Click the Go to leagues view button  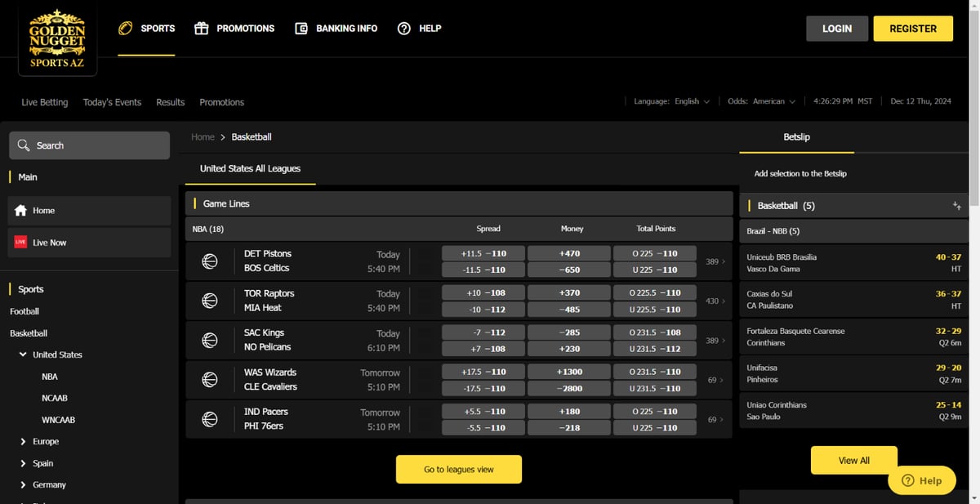click(459, 470)
